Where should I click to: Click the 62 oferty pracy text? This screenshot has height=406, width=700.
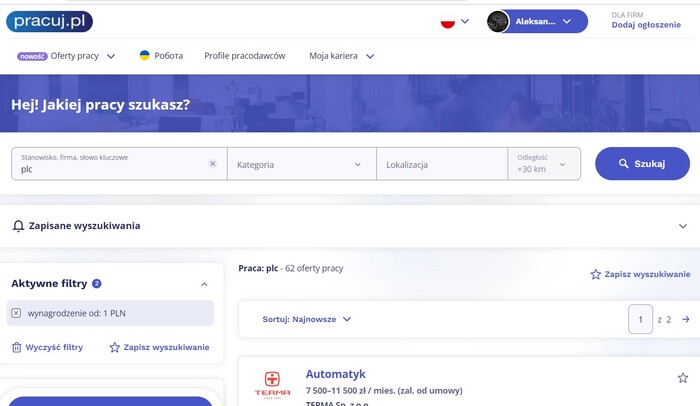(314, 268)
